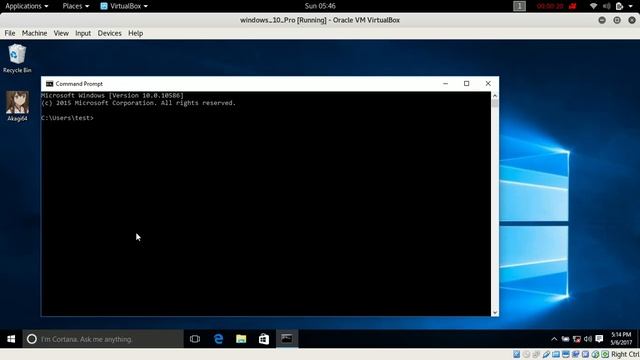The width and height of the screenshot is (640, 360).
Task: Click VirtualBox USB pen status icon
Action: coord(546,354)
